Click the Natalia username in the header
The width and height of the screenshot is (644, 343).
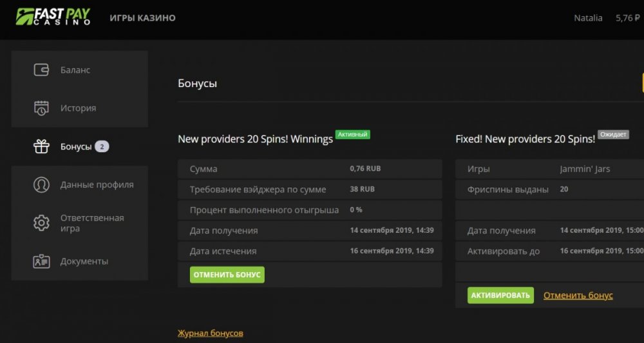point(588,18)
